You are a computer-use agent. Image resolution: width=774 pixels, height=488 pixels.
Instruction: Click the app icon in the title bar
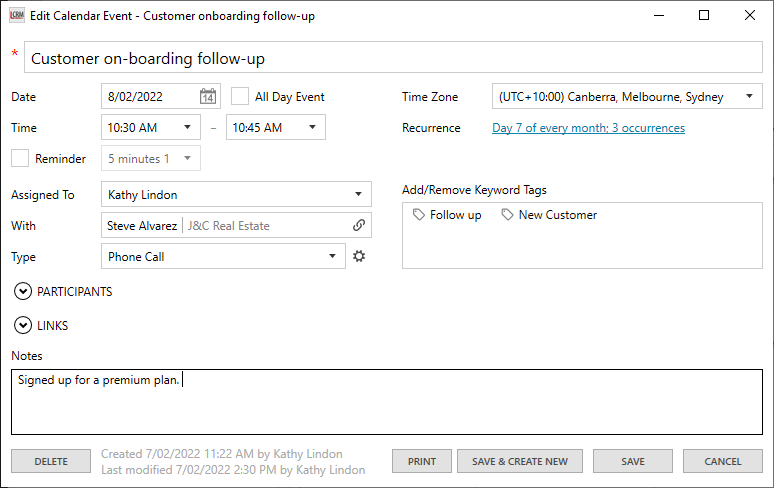click(x=17, y=16)
